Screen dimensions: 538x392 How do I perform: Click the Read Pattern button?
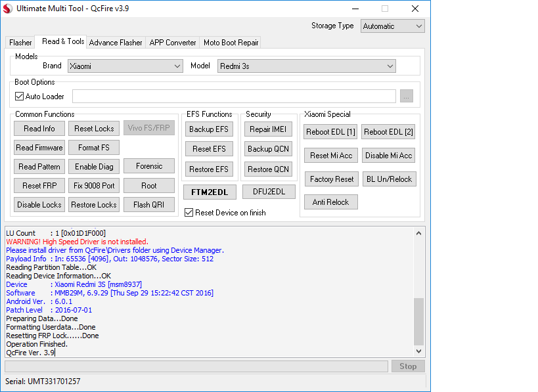pyautogui.click(x=39, y=167)
